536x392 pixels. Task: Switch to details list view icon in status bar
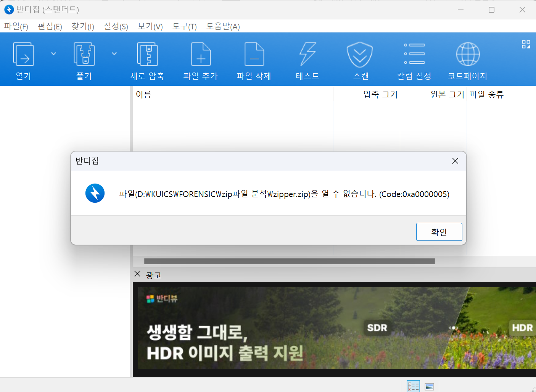click(413, 386)
